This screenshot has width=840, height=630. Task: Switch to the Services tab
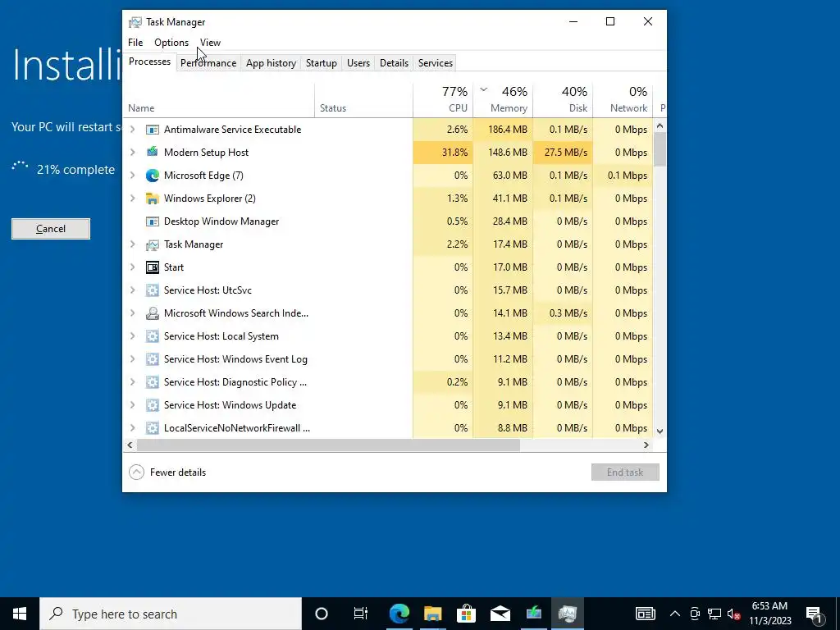coord(436,63)
